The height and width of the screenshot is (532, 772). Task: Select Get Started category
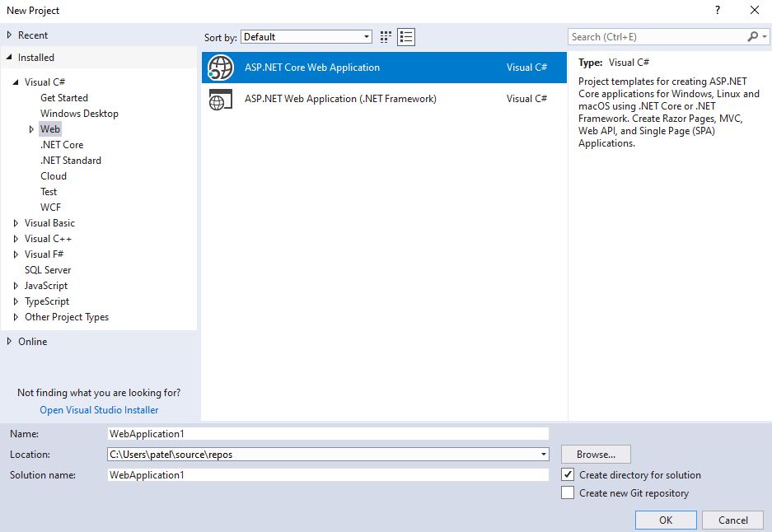pyautogui.click(x=64, y=98)
